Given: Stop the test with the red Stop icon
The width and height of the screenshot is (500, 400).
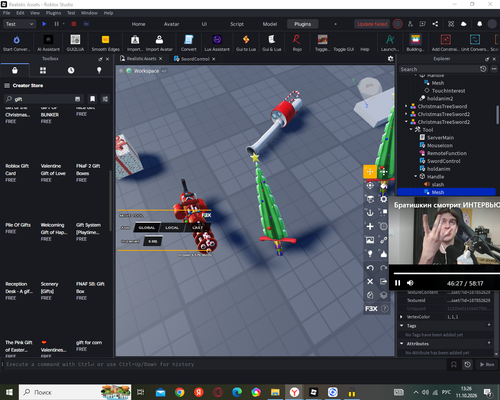Looking at the screenshot, I should [74, 24].
